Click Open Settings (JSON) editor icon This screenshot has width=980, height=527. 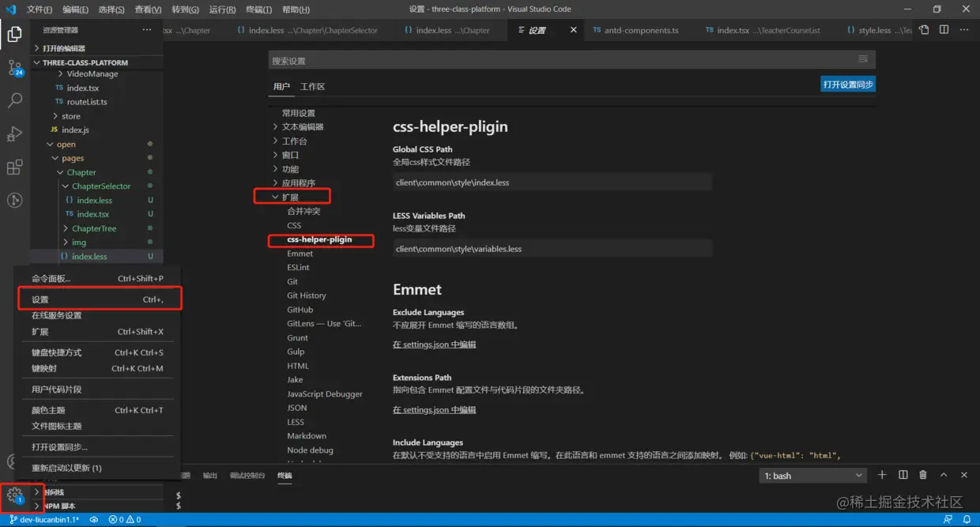[924, 30]
